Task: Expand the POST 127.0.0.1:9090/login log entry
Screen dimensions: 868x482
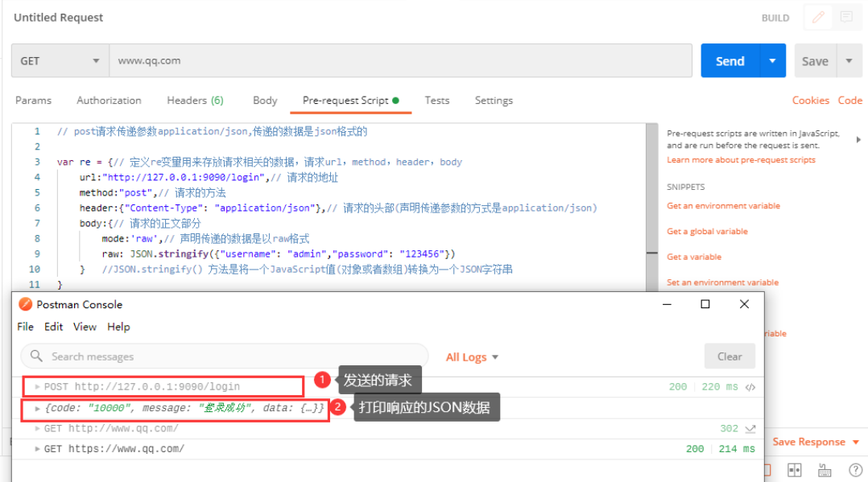Action: click(37, 387)
